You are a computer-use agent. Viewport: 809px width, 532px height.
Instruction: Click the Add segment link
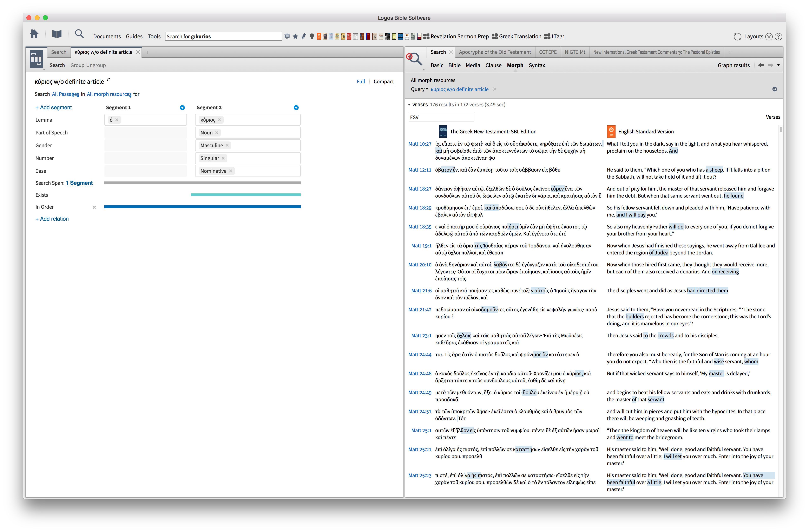coord(53,107)
